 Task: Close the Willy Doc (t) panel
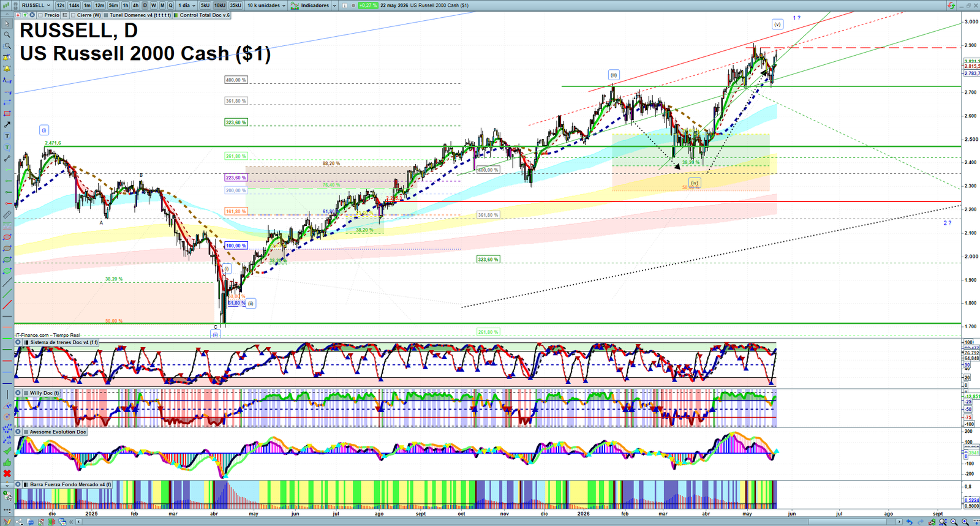pos(18,393)
